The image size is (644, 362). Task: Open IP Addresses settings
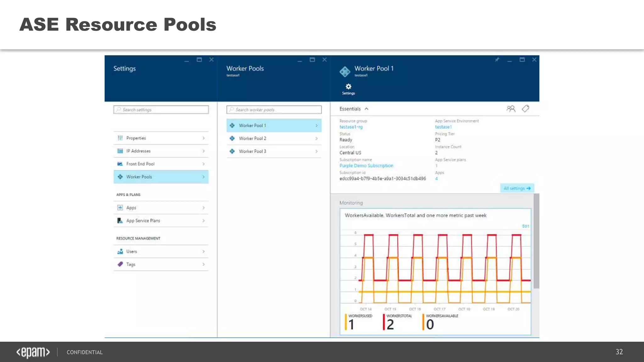pyautogui.click(x=161, y=151)
